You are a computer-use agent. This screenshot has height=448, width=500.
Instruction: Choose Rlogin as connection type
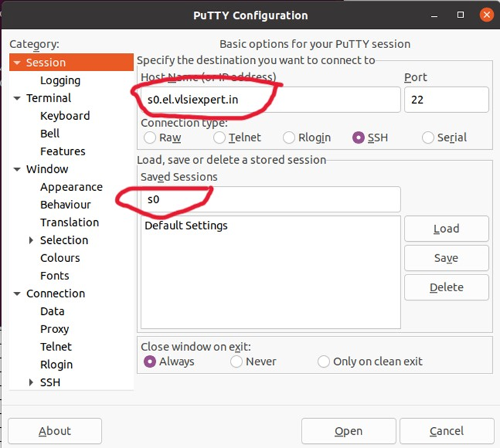coord(289,138)
